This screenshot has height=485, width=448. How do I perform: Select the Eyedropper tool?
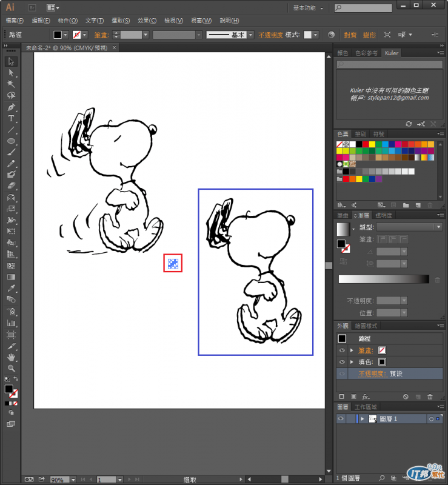coord(11,288)
